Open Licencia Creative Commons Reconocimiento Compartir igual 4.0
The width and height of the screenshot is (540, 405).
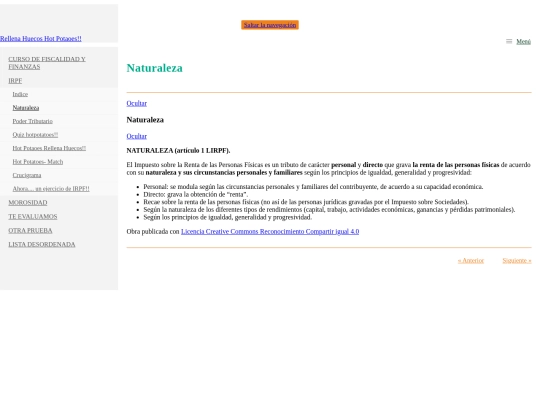(270, 231)
